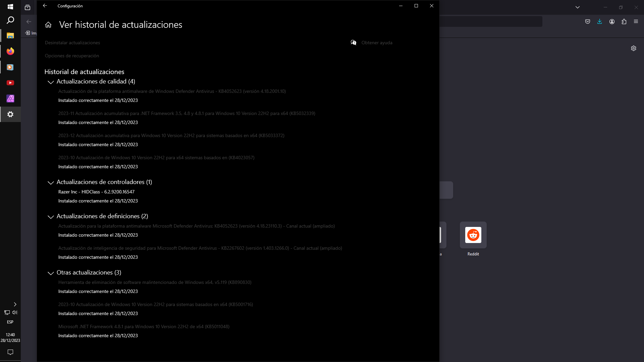Open the KB2267602 security intelligence link

[200, 248]
